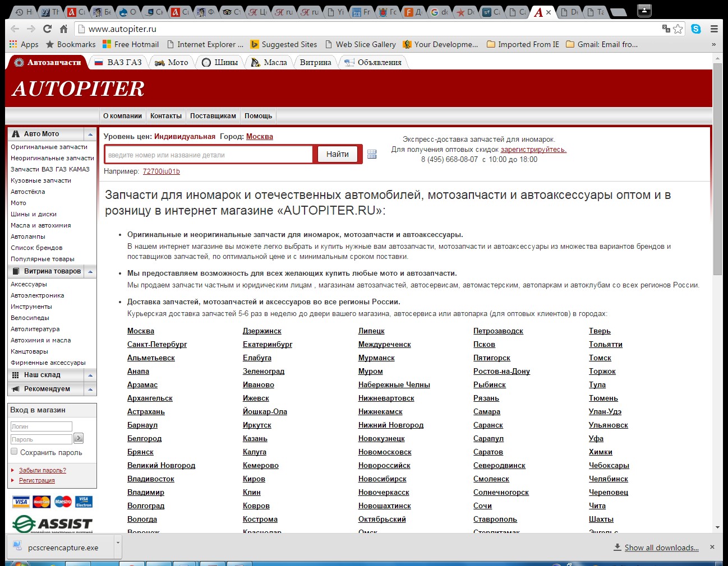Click the MasterCard payment logo
This screenshot has height=566, width=728.
click(x=42, y=502)
